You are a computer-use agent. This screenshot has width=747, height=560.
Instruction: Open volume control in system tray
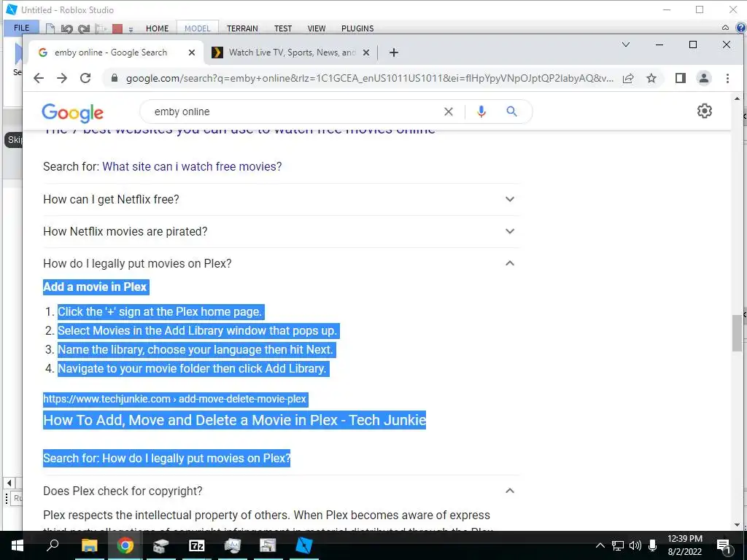pos(635,545)
